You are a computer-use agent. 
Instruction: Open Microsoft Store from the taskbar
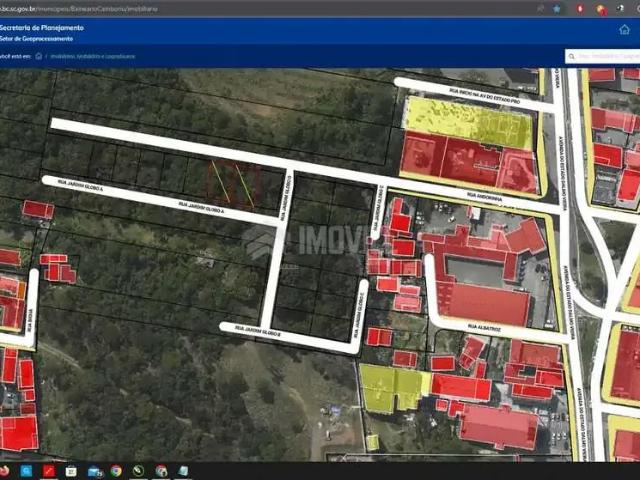71,471
